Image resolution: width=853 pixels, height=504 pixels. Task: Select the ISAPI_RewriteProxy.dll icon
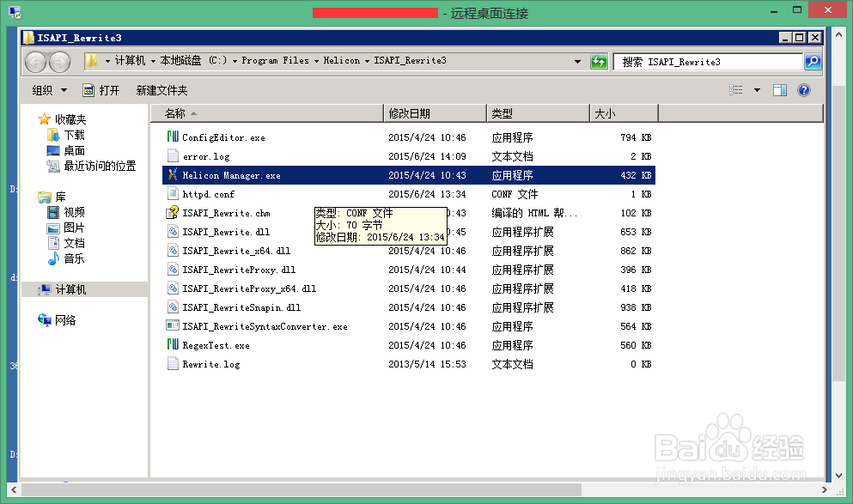click(173, 269)
